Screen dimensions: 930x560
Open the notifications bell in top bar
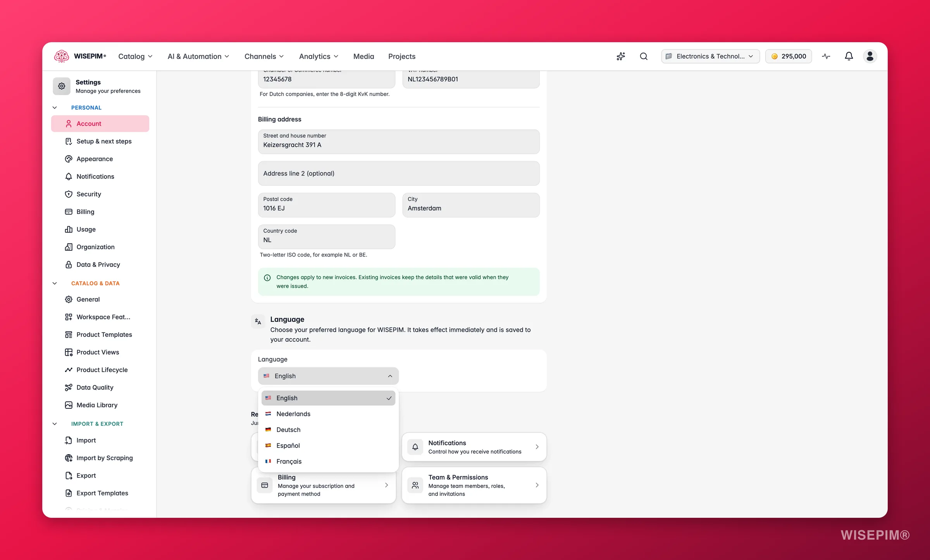pyautogui.click(x=849, y=56)
